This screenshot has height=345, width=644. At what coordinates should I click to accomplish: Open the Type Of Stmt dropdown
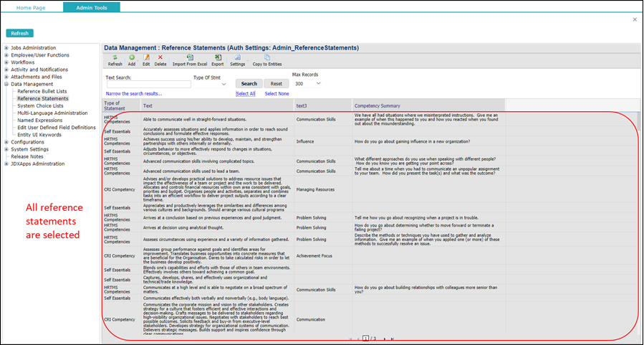pos(213,84)
